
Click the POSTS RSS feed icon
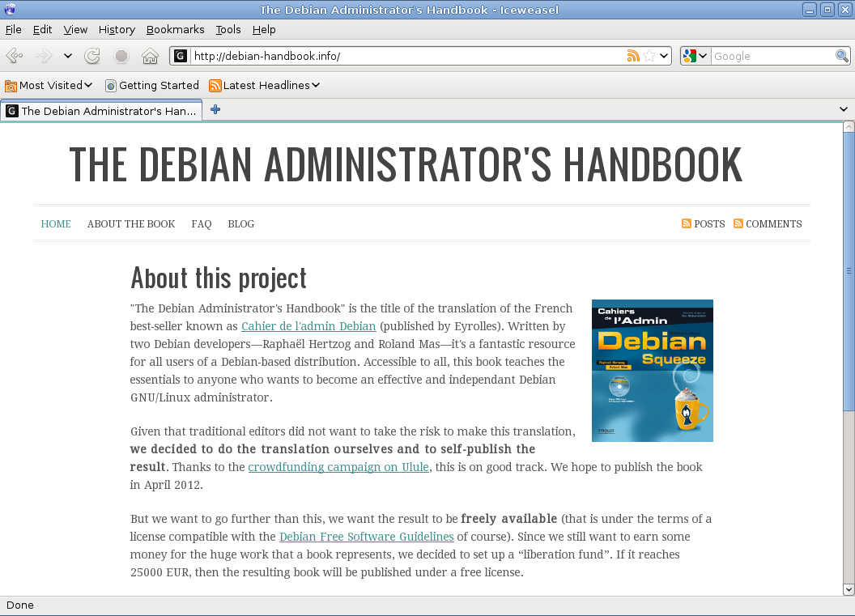687,223
